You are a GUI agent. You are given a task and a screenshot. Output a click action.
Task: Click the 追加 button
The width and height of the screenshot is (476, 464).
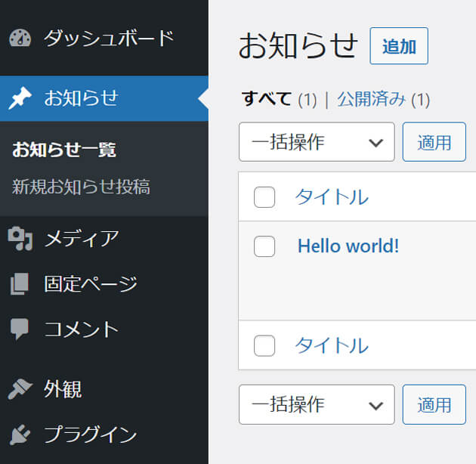coord(399,46)
